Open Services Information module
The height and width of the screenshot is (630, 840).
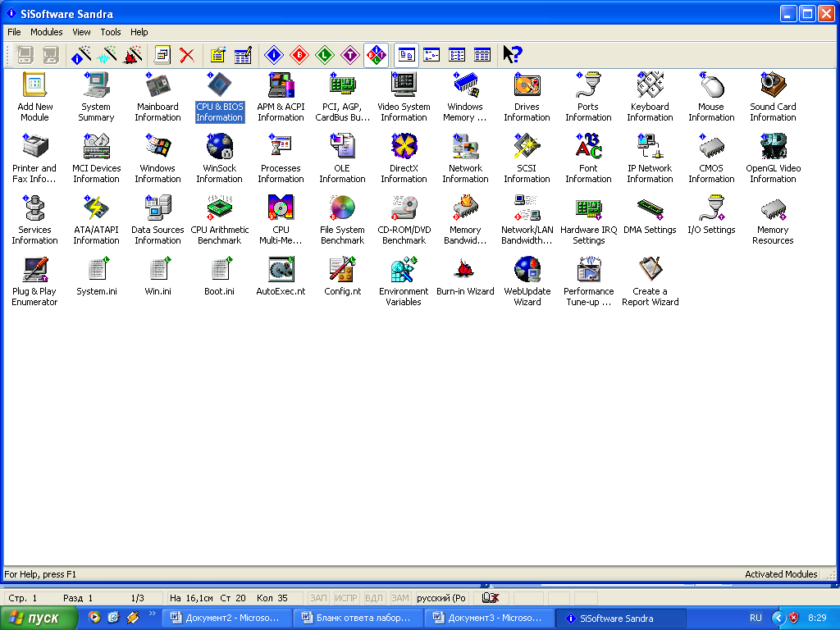34,221
